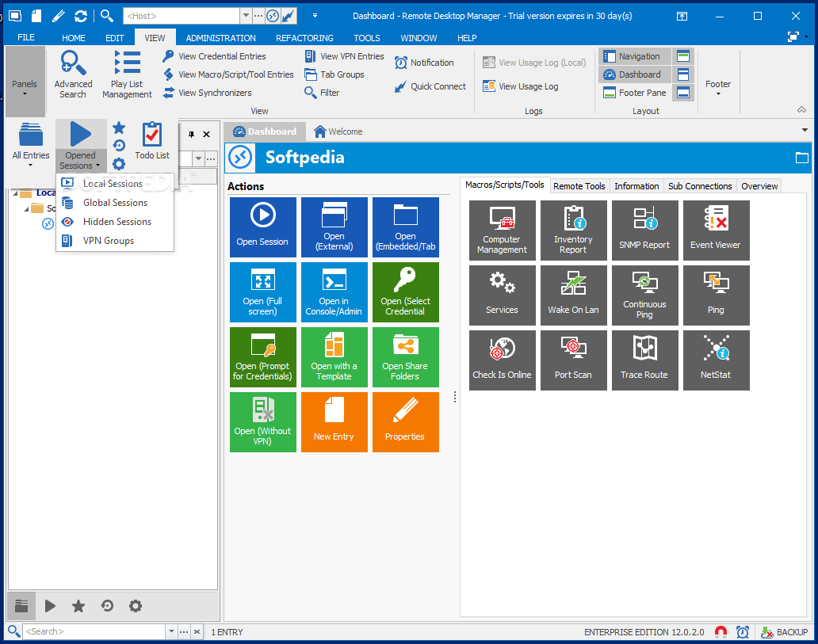Click the dashboard splitter dots handle

(455, 398)
